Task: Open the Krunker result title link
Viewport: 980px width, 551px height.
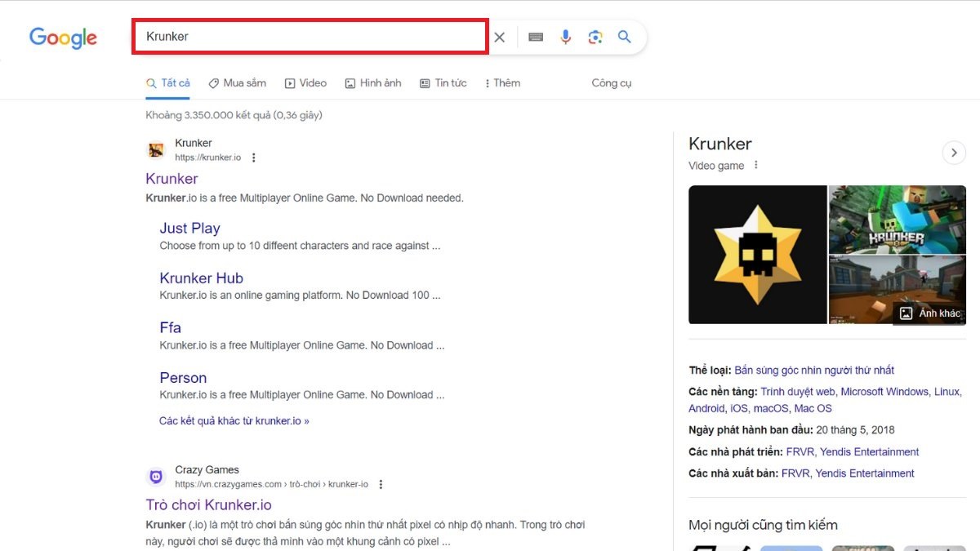Action: coord(172,179)
